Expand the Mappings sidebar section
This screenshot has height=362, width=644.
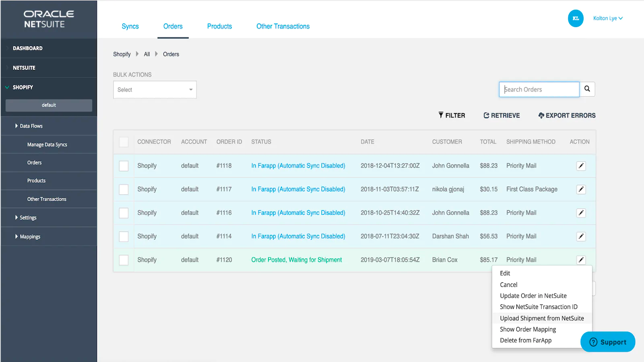(x=28, y=237)
